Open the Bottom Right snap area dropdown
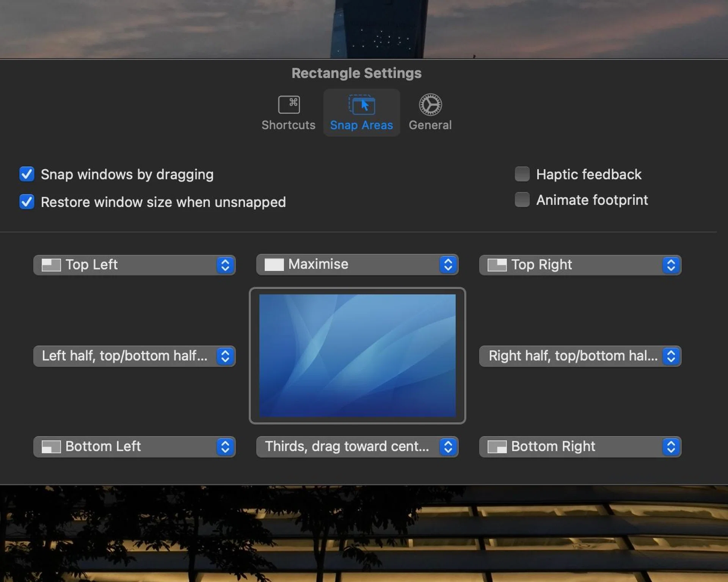This screenshot has width=728, height=582. [580, 447]
